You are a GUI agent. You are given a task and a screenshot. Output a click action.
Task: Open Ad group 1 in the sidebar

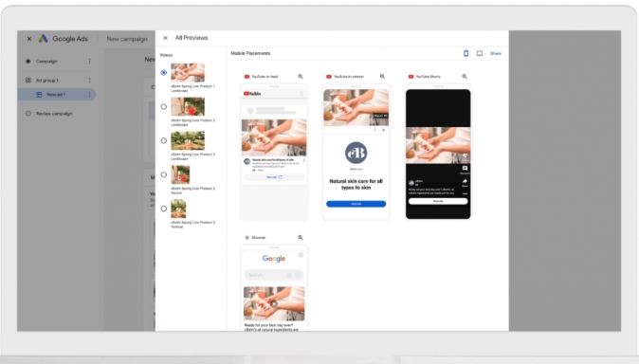point(47,81)
